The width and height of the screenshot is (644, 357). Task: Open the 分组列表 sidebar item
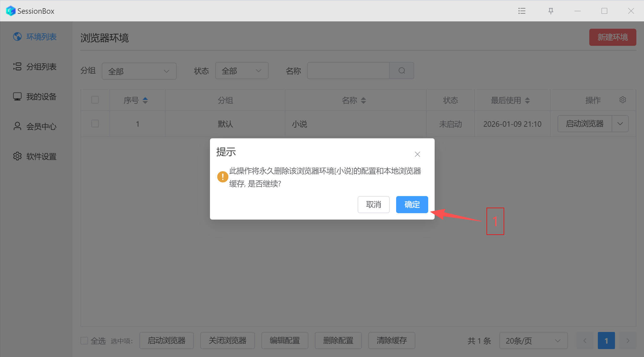tap(35, 67)
